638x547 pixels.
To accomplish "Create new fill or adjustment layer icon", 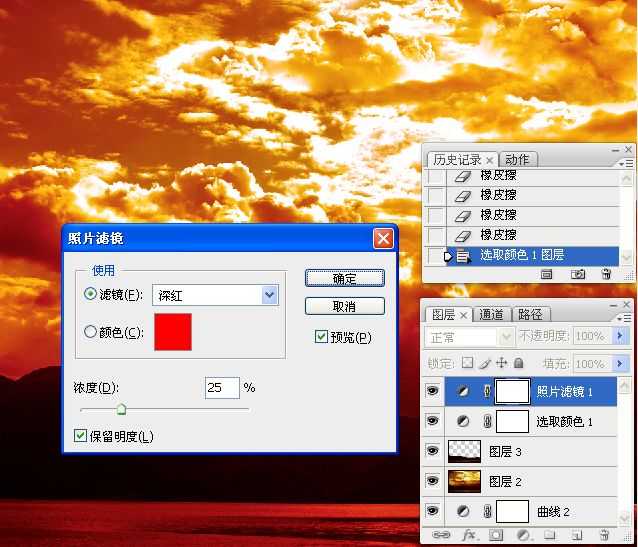I will pyautogui.click(x=523, y=534).
